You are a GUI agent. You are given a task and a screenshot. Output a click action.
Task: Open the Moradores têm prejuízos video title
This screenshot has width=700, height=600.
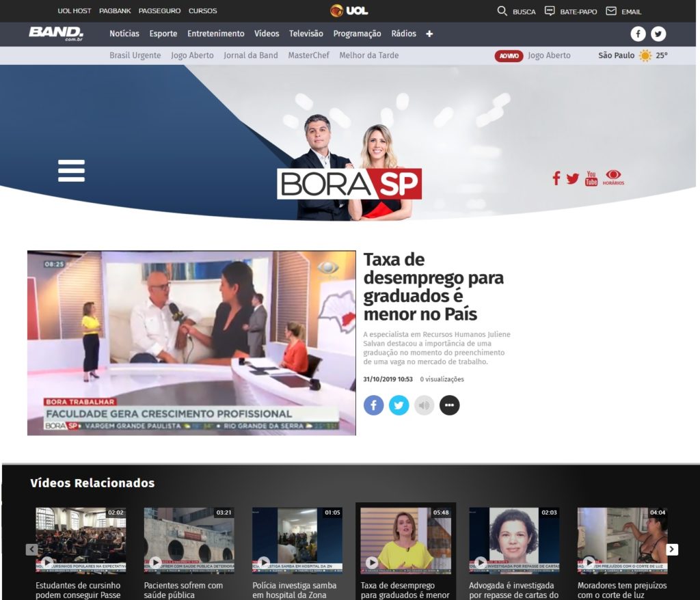click(x=622, y=590)
